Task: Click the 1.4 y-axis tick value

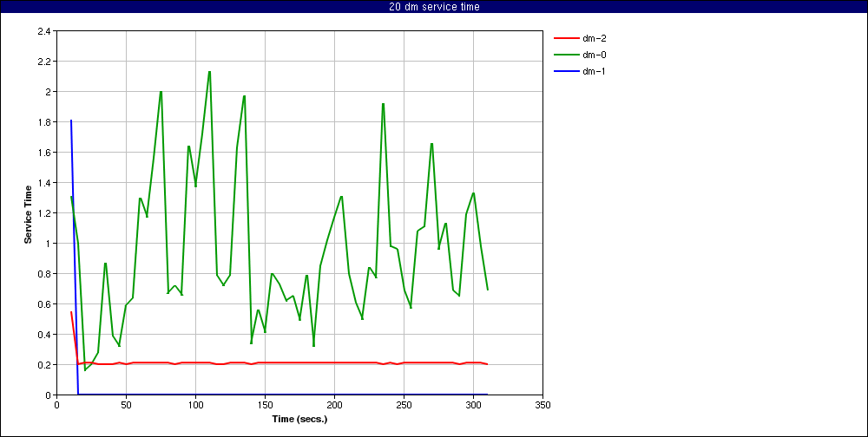Action: point(44,183)
